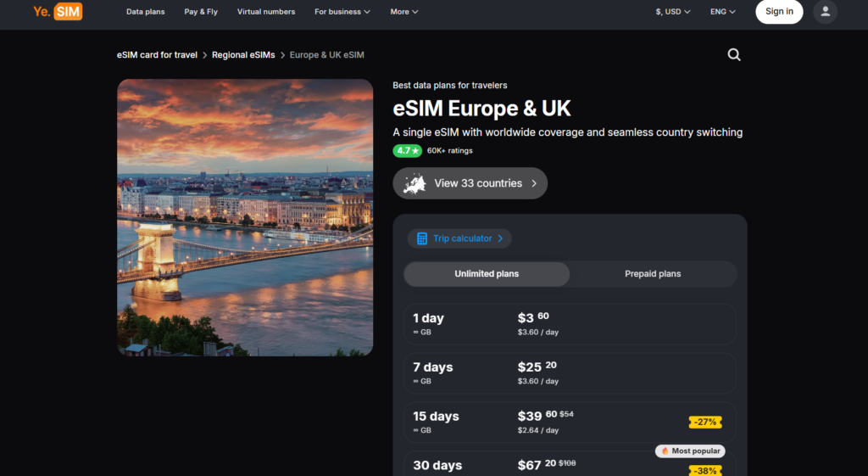Click the crossed-out $54 price
The height and width of the screenshot is (476, 868).
(566, 414)
